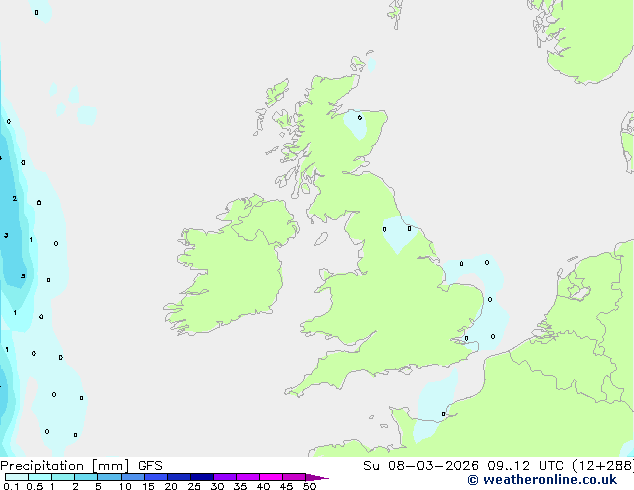Select the 35 to 40 mm legend swatch
The width and height of the screenshot is (634, 490).
coord(248,477)
